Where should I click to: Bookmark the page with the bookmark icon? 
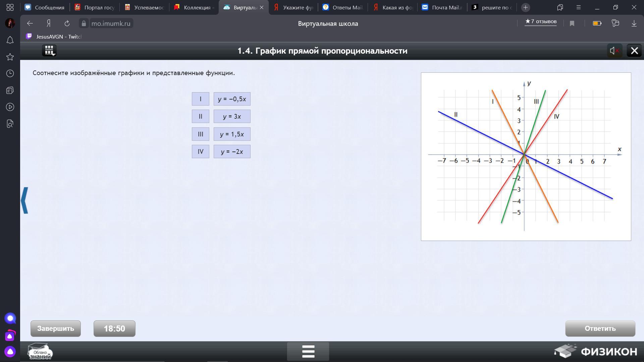coord(572,23)
